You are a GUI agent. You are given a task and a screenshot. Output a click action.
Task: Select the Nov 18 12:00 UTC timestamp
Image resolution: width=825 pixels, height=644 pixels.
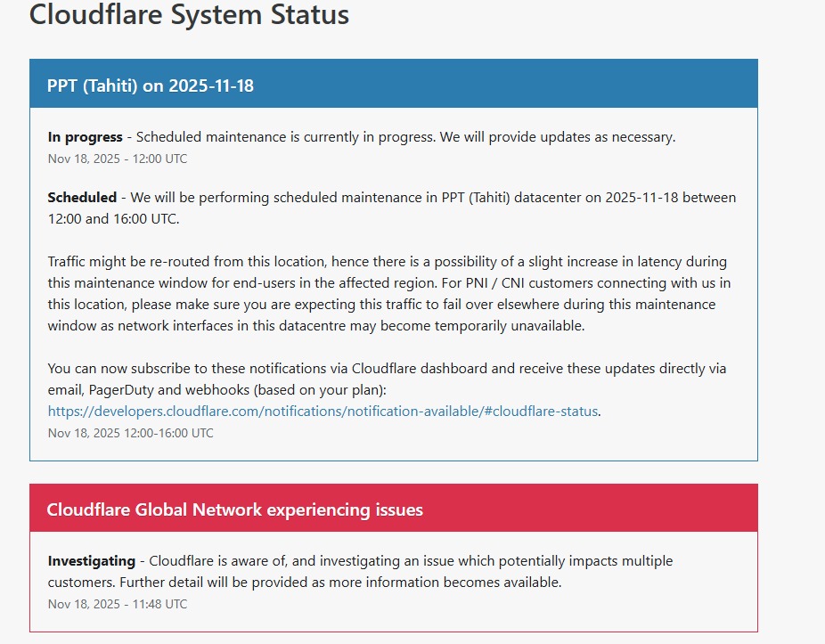coord(117,158)
